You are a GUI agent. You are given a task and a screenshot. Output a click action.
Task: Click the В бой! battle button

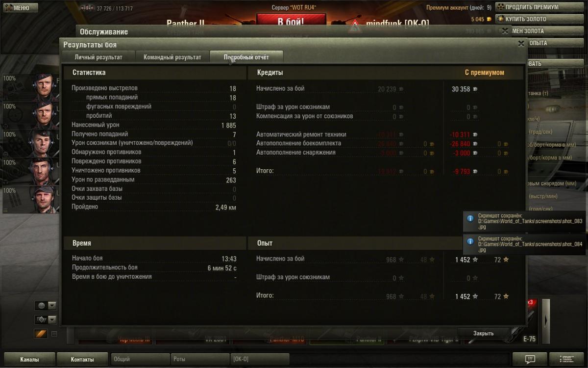[x=291, y=22]
